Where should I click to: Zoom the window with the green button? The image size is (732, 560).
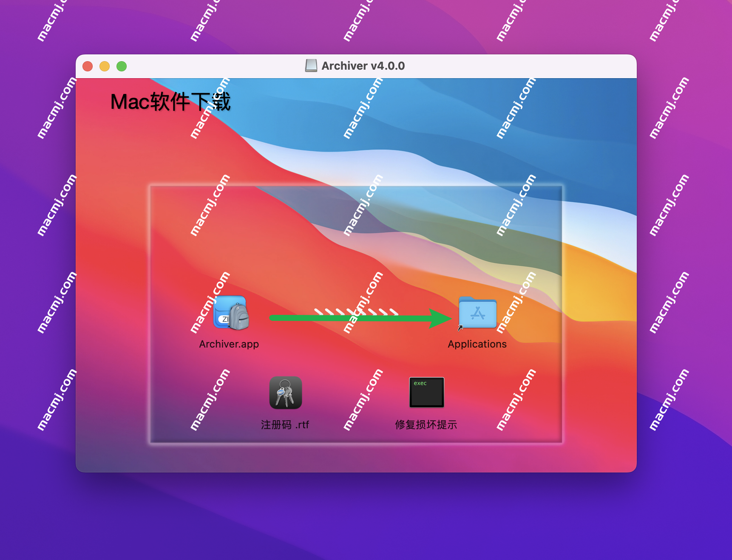(x=122, y=66)
